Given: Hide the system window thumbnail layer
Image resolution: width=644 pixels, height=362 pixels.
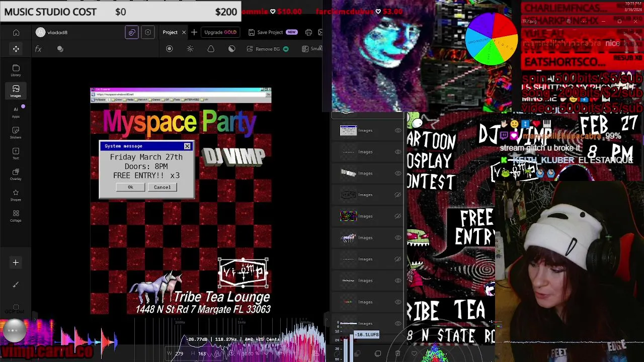Looking at the screenshot, I should coord(398,130).
